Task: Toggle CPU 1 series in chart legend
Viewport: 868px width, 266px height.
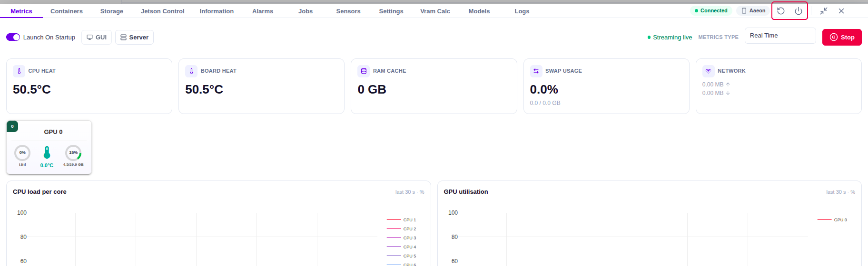Action: [x=402, y=220]
